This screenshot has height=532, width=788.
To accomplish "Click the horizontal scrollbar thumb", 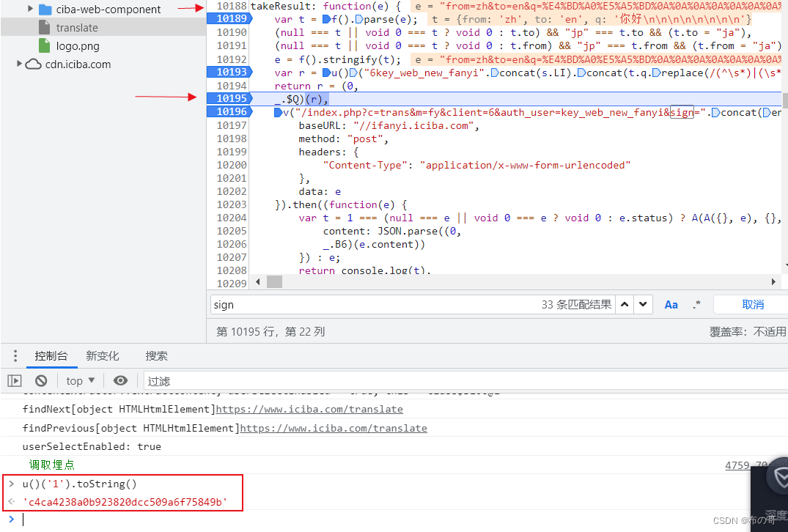I will point(274,282).
